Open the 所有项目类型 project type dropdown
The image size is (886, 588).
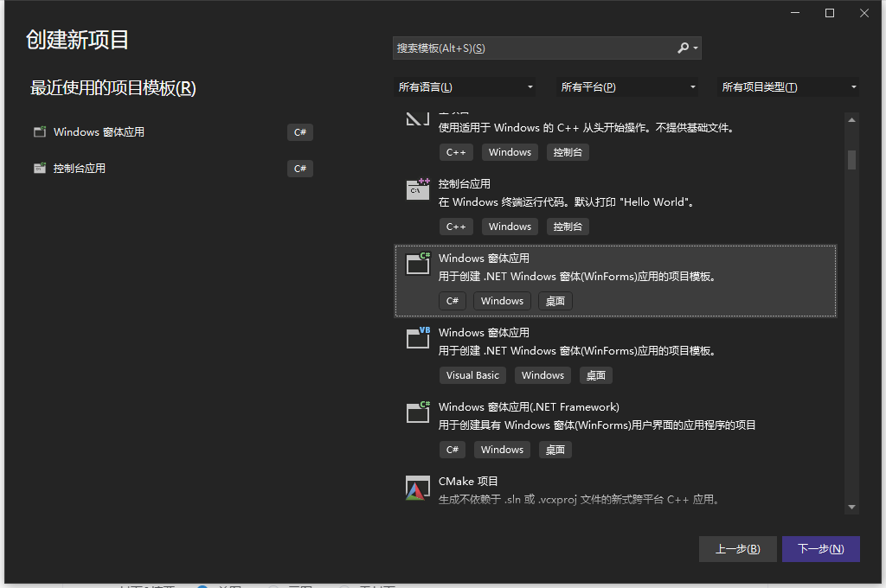[788, 87]
